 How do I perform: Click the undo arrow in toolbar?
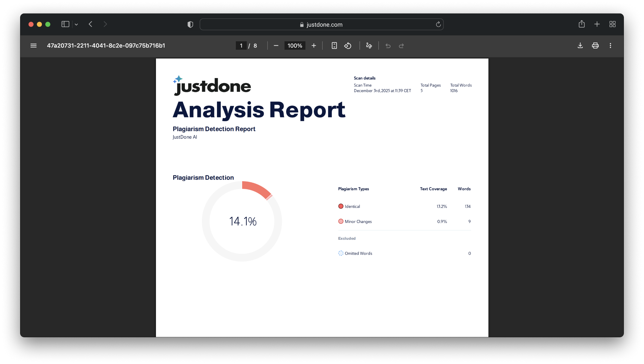pos(388,46)
